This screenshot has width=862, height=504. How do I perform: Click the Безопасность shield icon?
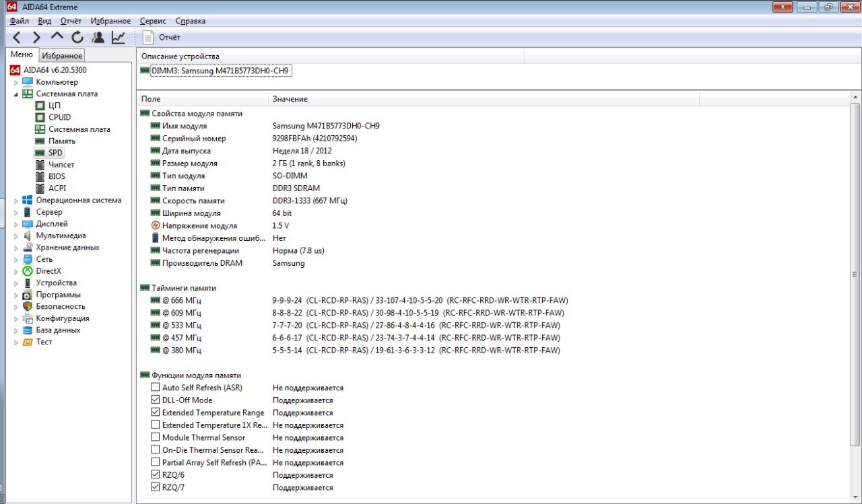[28, 306]
